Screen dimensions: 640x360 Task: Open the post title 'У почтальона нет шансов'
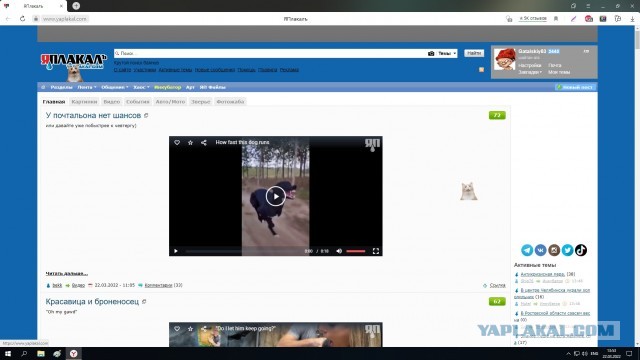(x=93, y=116)
